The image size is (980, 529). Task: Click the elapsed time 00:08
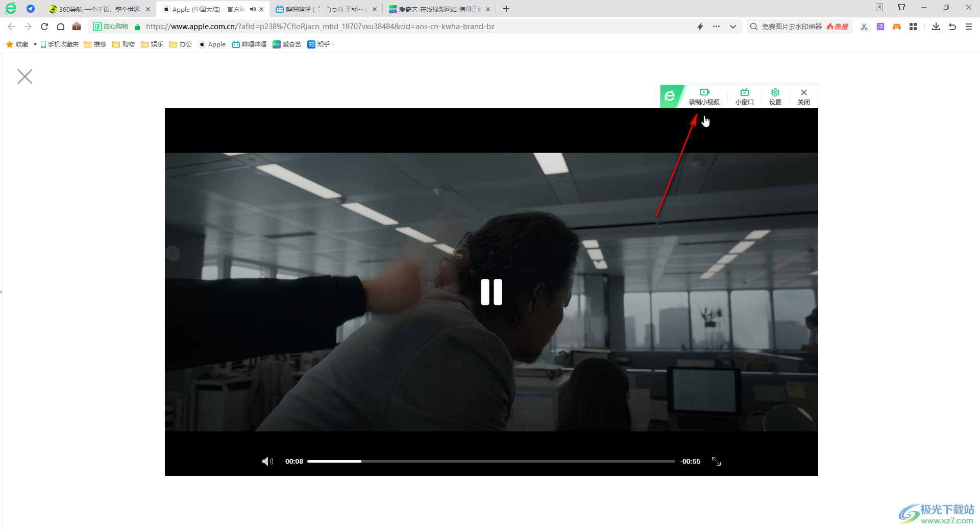click(x=294, y=462)
